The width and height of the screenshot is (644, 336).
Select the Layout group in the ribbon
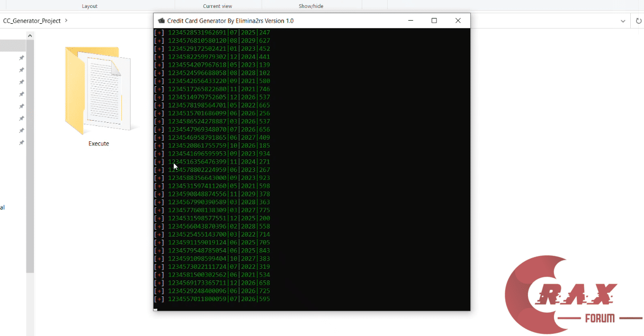pyautogui.click(x=90, y=6)
